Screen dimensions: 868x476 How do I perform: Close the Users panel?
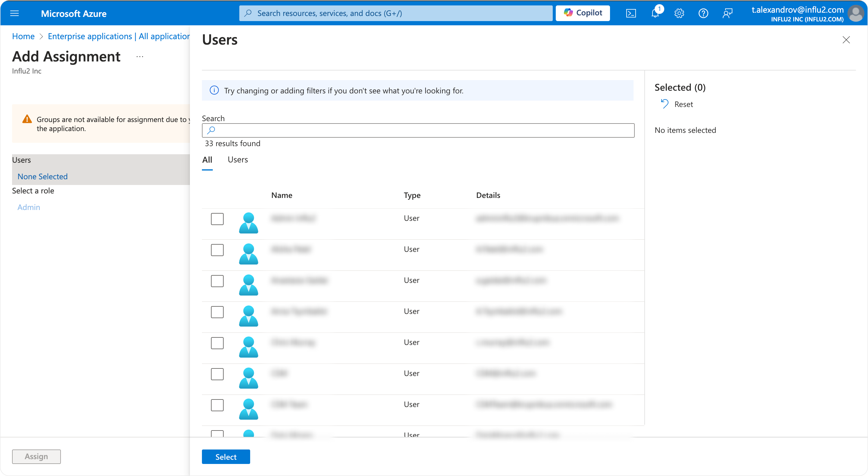(x=846, y=40)
